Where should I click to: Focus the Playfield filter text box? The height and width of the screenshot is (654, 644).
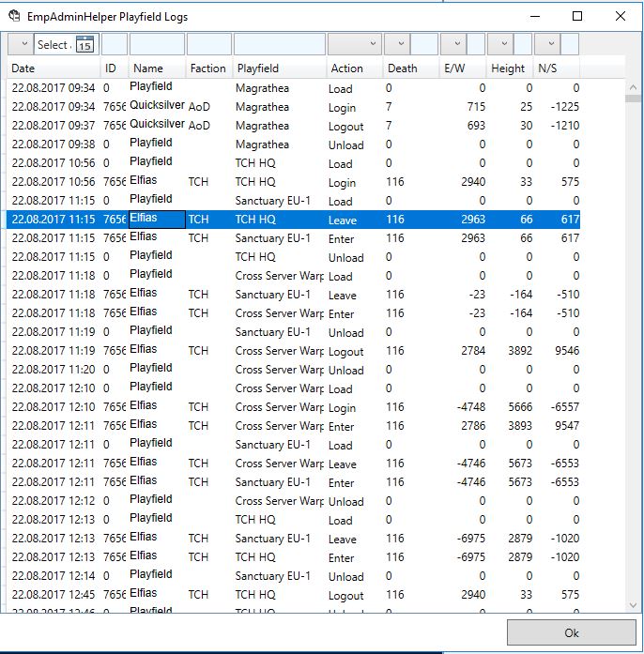coord(280,44)
